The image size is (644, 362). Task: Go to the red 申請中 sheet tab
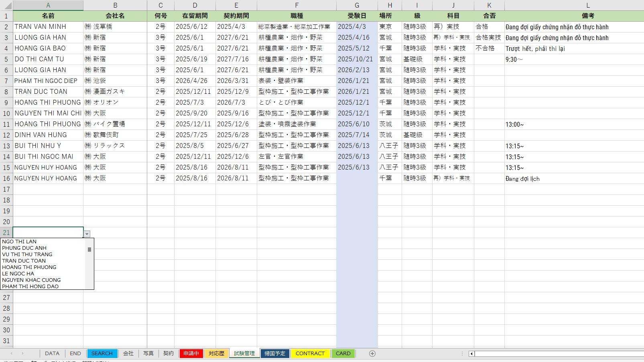tap(191, 354)
